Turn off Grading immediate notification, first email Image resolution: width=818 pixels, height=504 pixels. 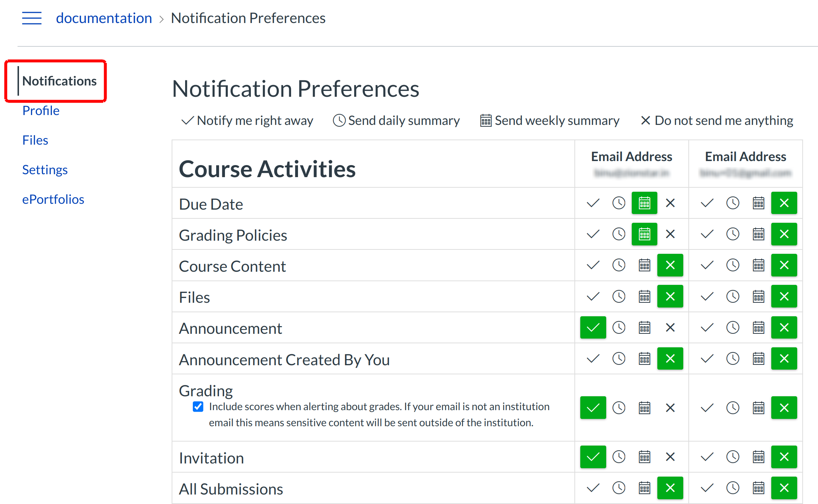[593, 408]
